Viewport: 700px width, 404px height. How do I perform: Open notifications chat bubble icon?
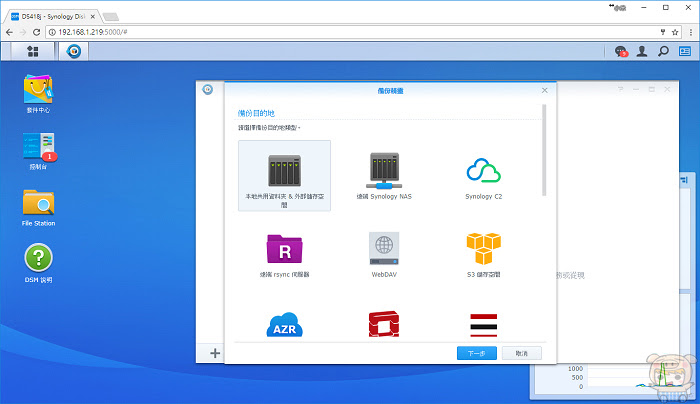click(x=621, y=51)
